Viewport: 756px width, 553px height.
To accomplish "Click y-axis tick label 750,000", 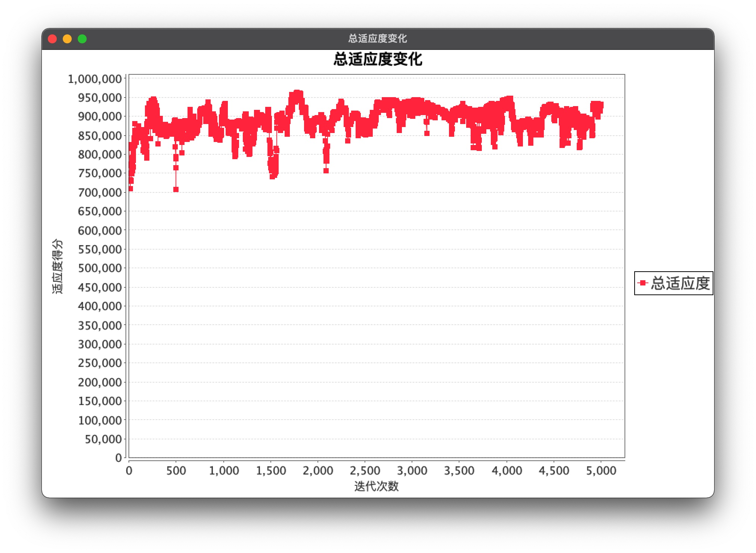I will pos(100,173).
